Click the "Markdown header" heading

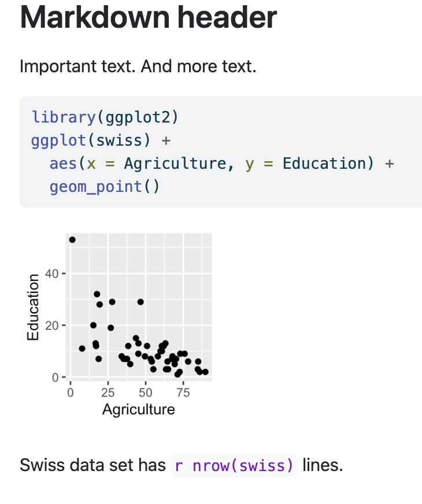(148, 17)
